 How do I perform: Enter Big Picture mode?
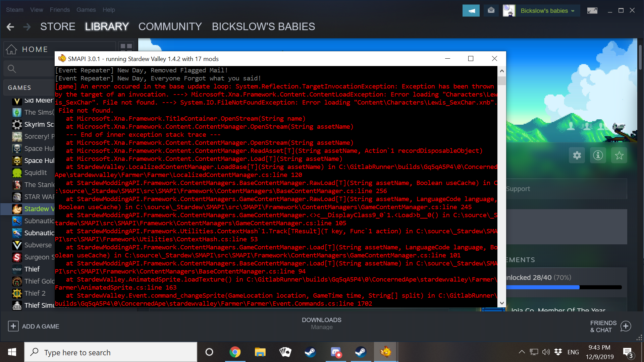(592, 11)
